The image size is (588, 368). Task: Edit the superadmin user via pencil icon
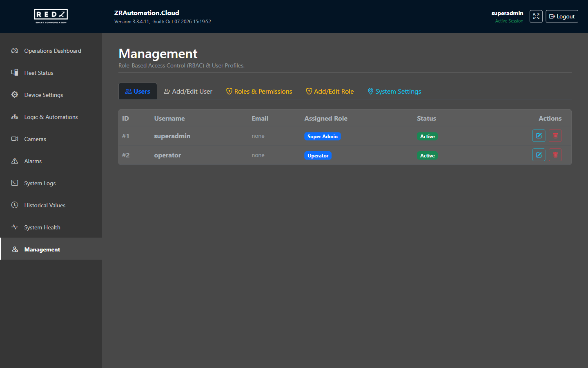coord(539,136)
